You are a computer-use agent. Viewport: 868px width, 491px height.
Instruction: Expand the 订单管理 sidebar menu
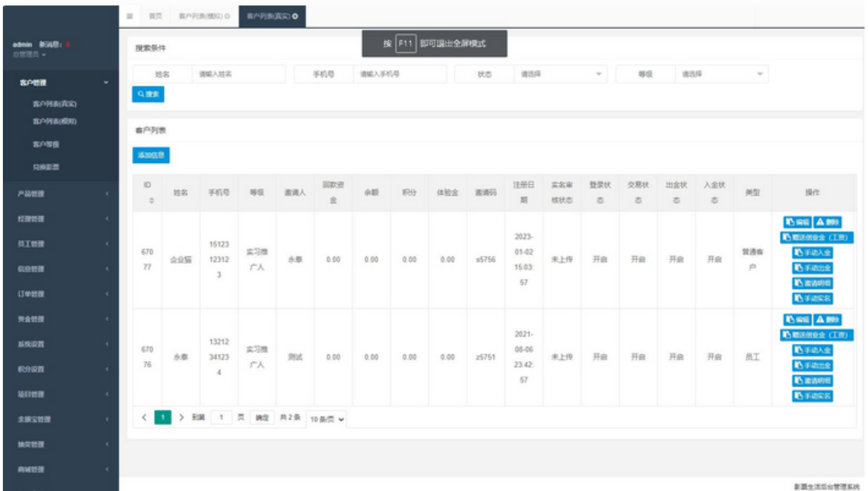coord(61,294)
